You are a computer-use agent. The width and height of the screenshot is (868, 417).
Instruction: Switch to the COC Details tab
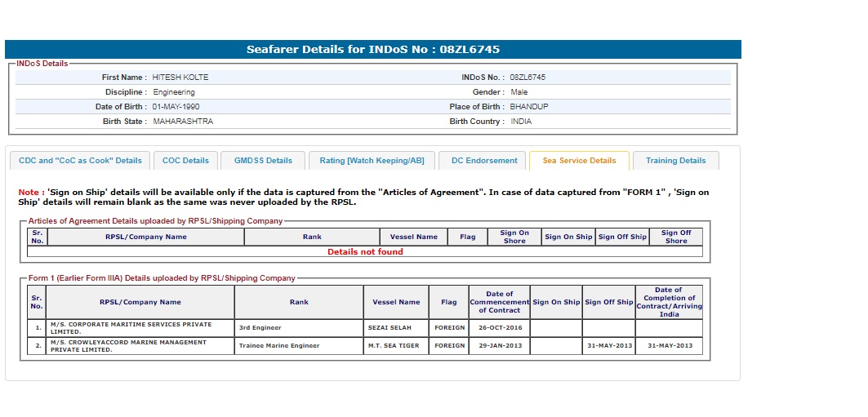[x=185, y=161]
